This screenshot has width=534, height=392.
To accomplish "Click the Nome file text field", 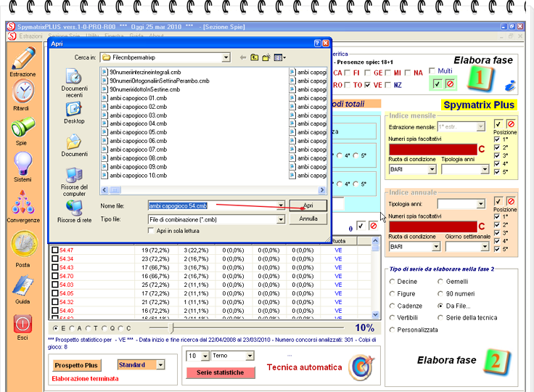I will click(212, 205).
